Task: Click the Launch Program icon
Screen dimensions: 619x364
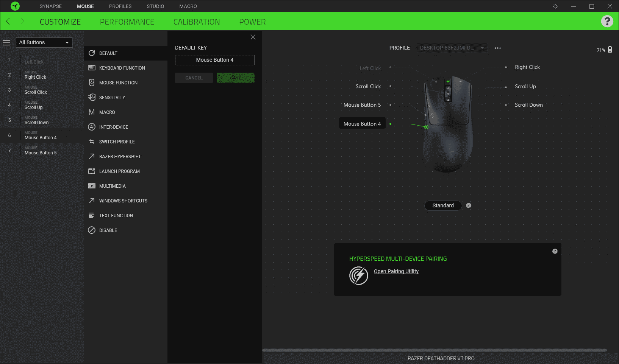Action: point(92,171)
